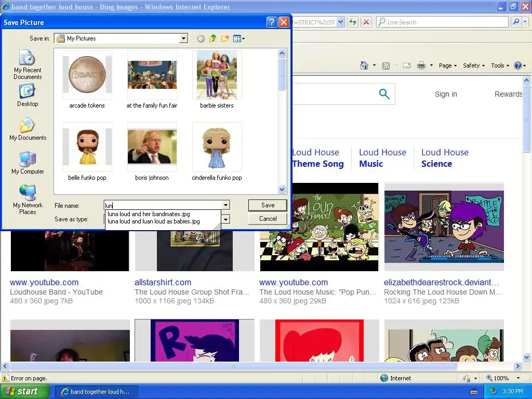
Task: Click the page vertical scrollbar up arrow
Action: [x=527, y=81]
